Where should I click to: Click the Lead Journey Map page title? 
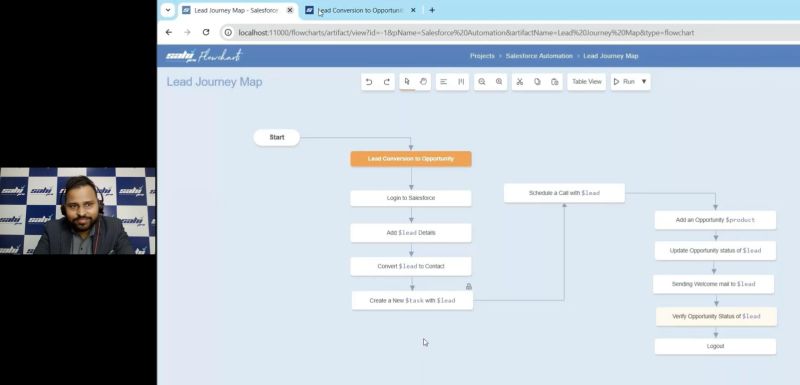214,82
